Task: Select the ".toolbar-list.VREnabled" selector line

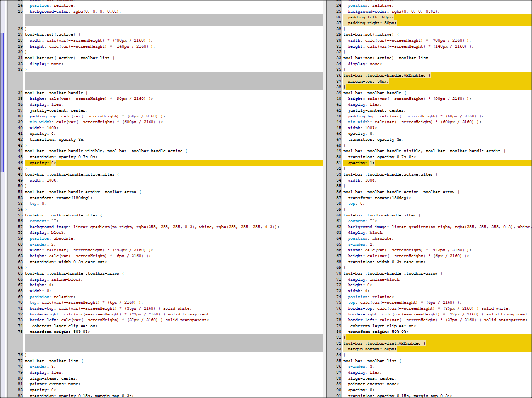Action: (384, 343)
